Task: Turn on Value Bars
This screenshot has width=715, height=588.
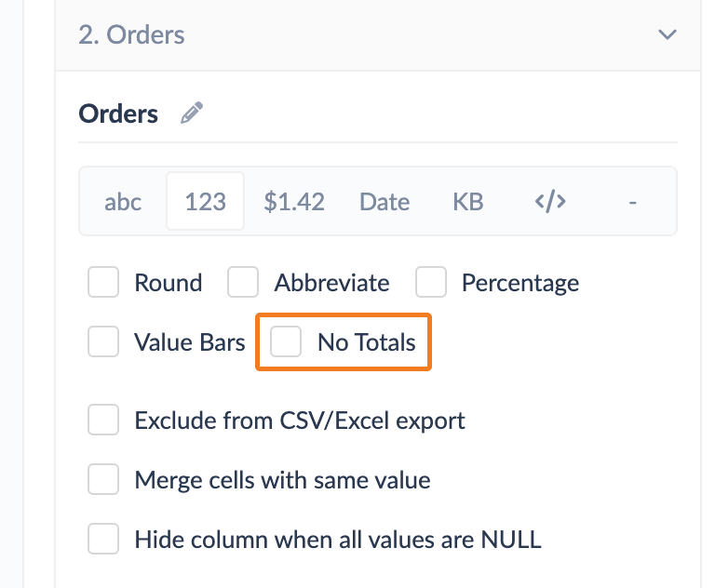Action: pos(103,341)
